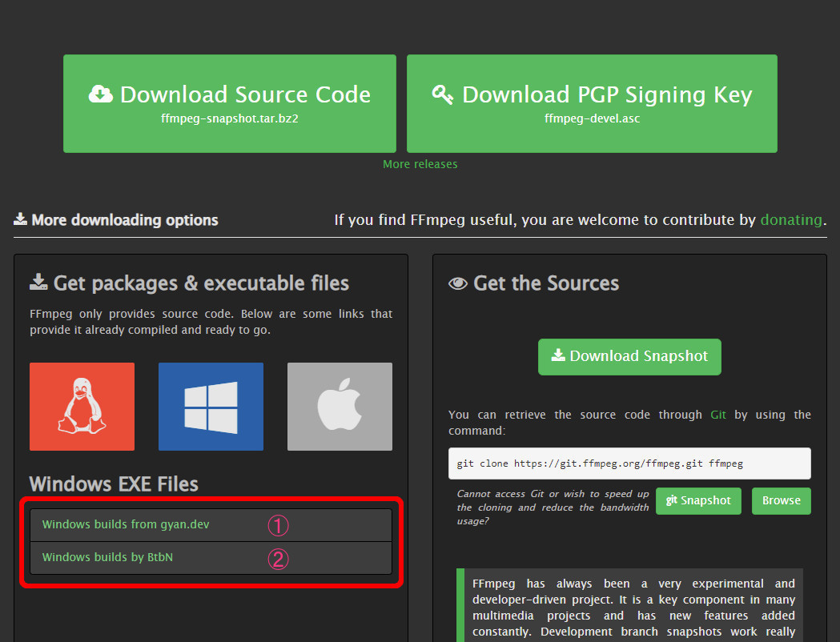Click the ffmpeg-devel.asc filename text
The width and height of the screenshot is (840, 642).
(592, 118)
